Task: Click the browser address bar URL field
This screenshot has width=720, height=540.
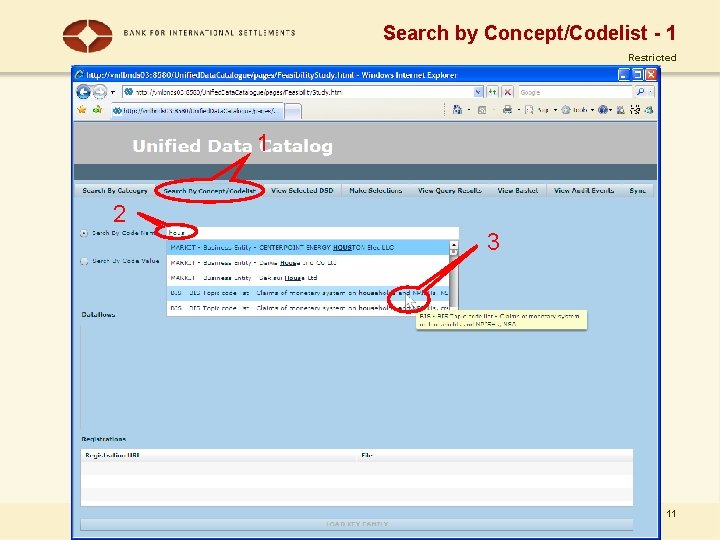Action: click(298, 92)
